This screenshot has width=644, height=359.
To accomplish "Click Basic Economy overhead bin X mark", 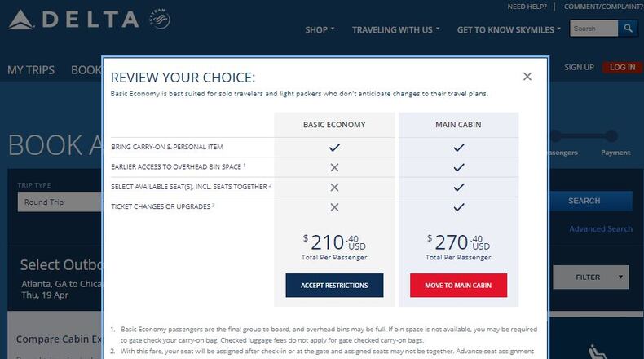I will coord(334,167).
